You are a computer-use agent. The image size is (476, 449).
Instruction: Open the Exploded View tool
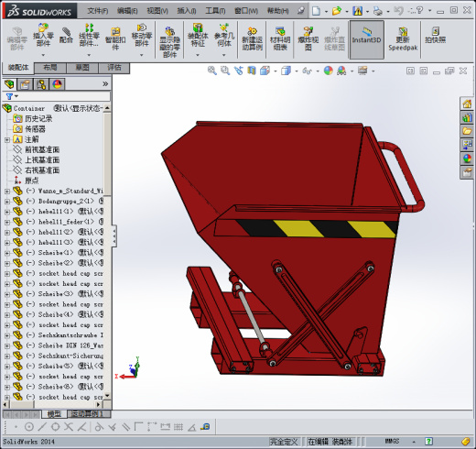[x=308, y=39]
